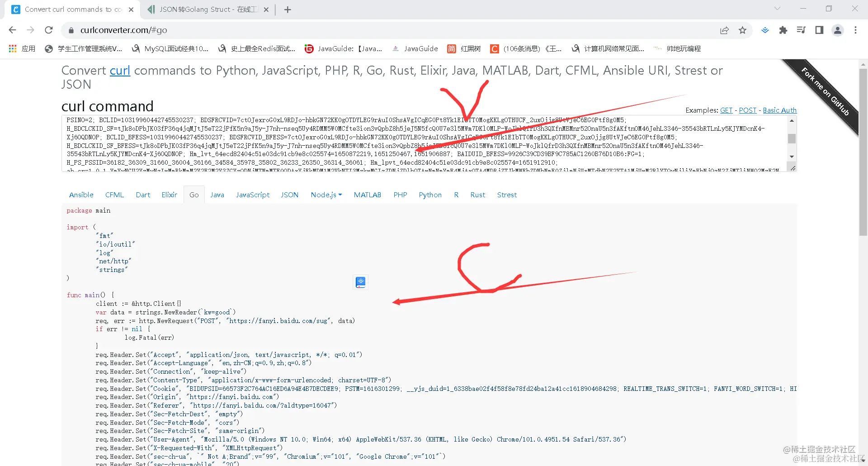Click the curl textarea scroll-up arrow

click(792, 121)
